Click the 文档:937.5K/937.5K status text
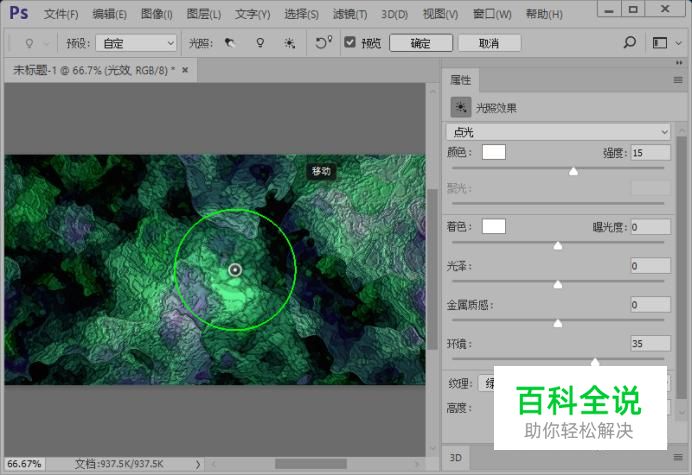 tap(119, 464)
